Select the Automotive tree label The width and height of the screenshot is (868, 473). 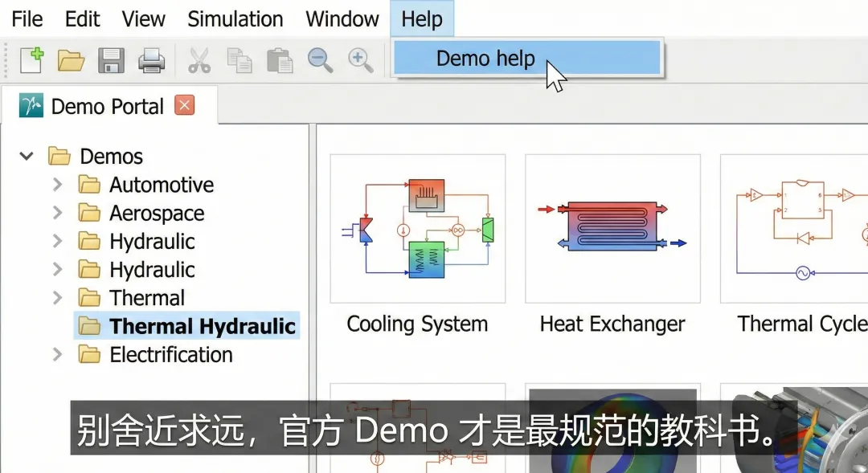[x=162, y=185]
